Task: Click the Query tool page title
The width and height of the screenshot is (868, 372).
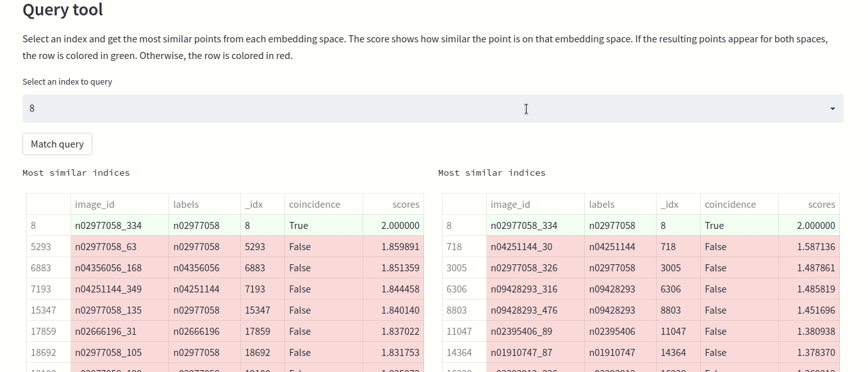Action: point(62,10)
